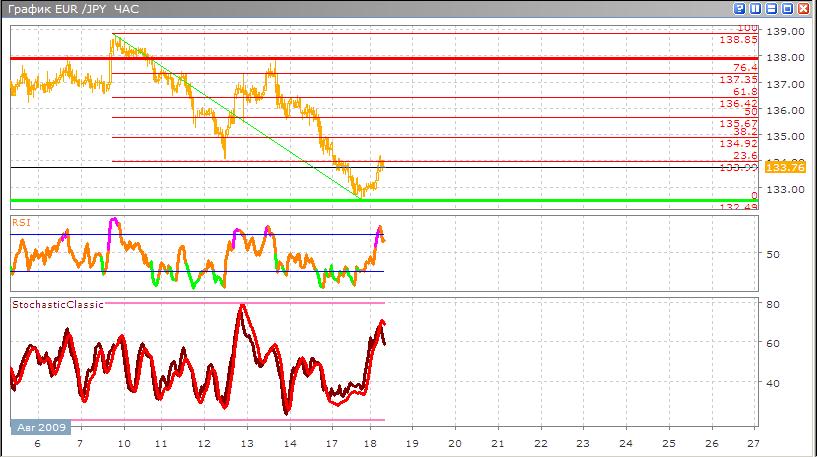Maximize the chart window

pos(788,9)
